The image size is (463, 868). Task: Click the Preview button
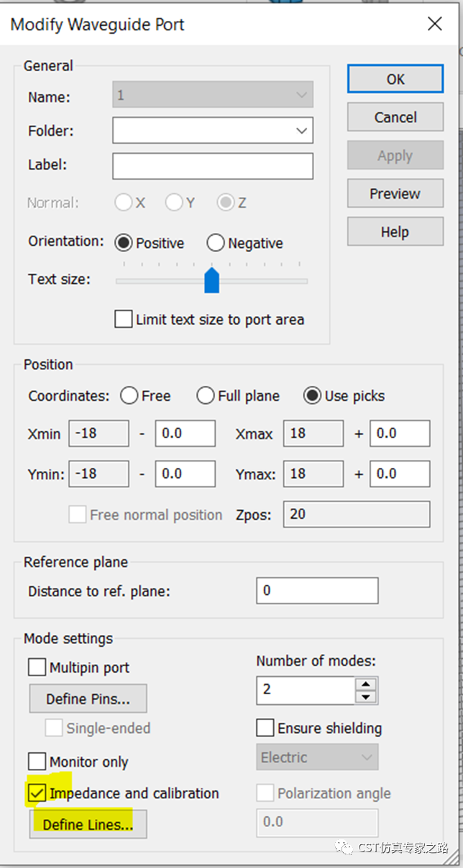(395, 193)
